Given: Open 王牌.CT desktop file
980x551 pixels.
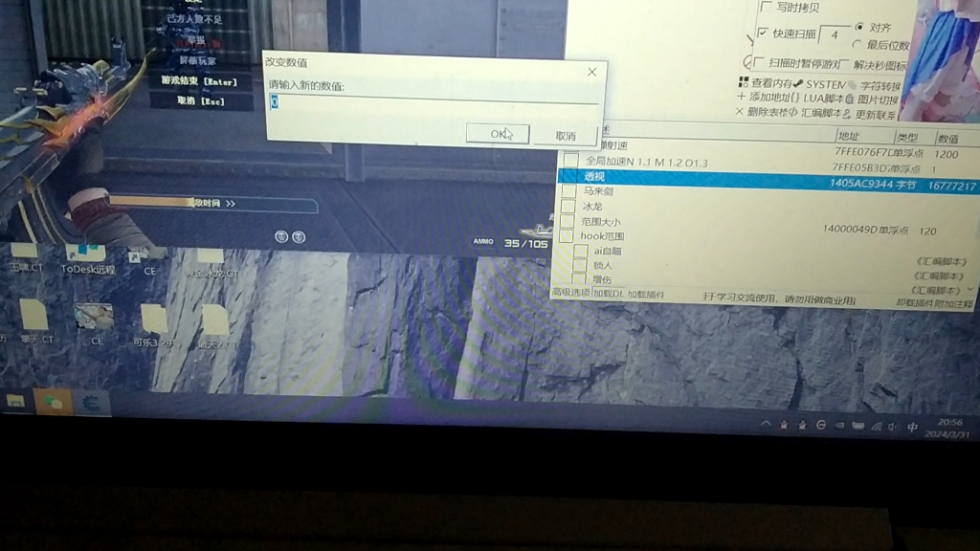Looking at the screenshot, I should tap(25, 257).
